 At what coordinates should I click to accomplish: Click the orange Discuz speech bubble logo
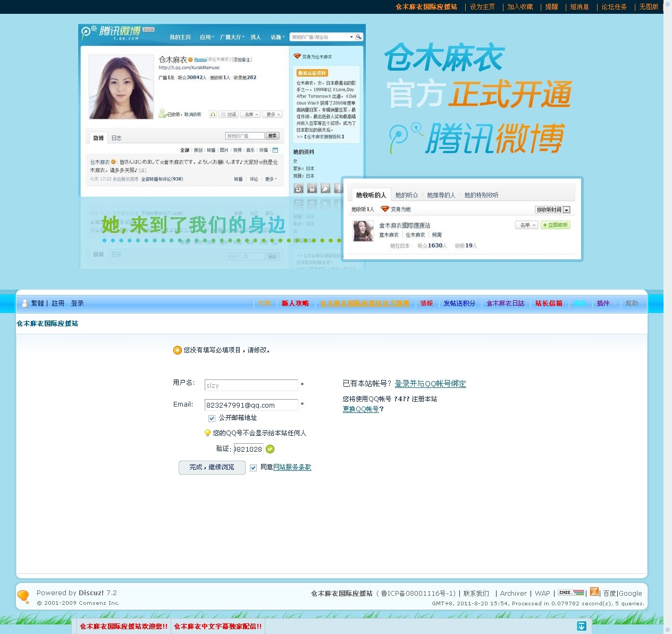click(x=23, y=597)
